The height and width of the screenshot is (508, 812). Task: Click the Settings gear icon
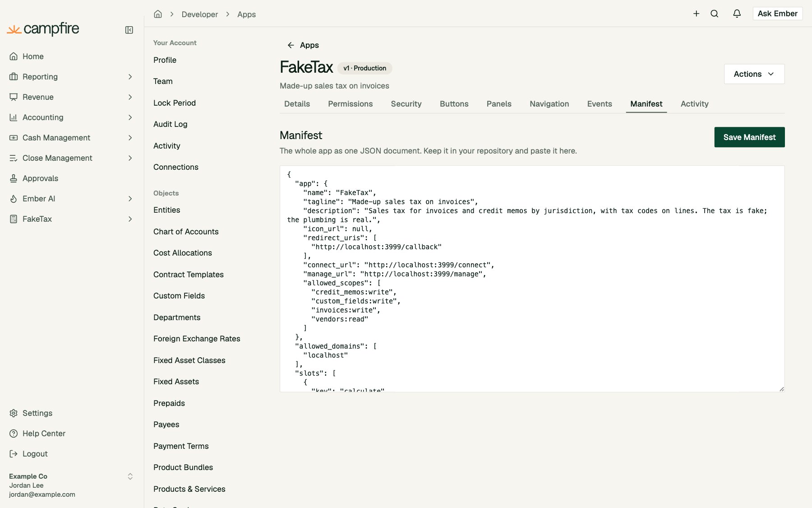click(x=14, y=413)
